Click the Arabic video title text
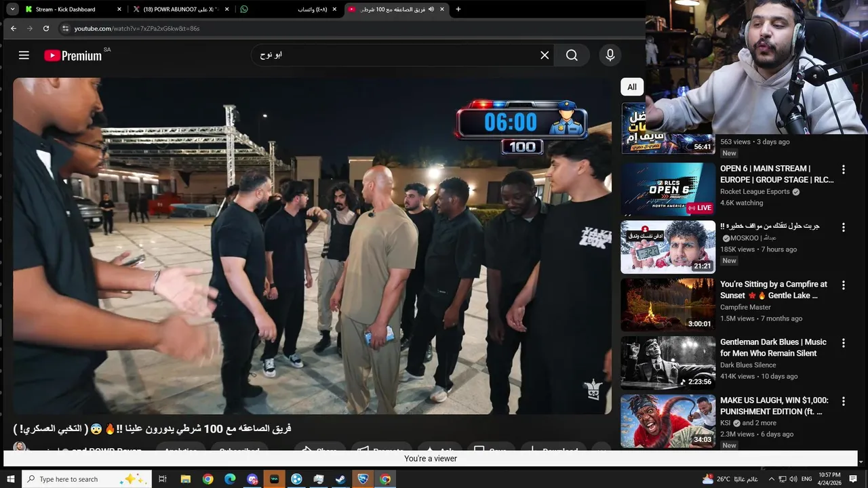Screen dimensions: 868x488 (153, 428)
